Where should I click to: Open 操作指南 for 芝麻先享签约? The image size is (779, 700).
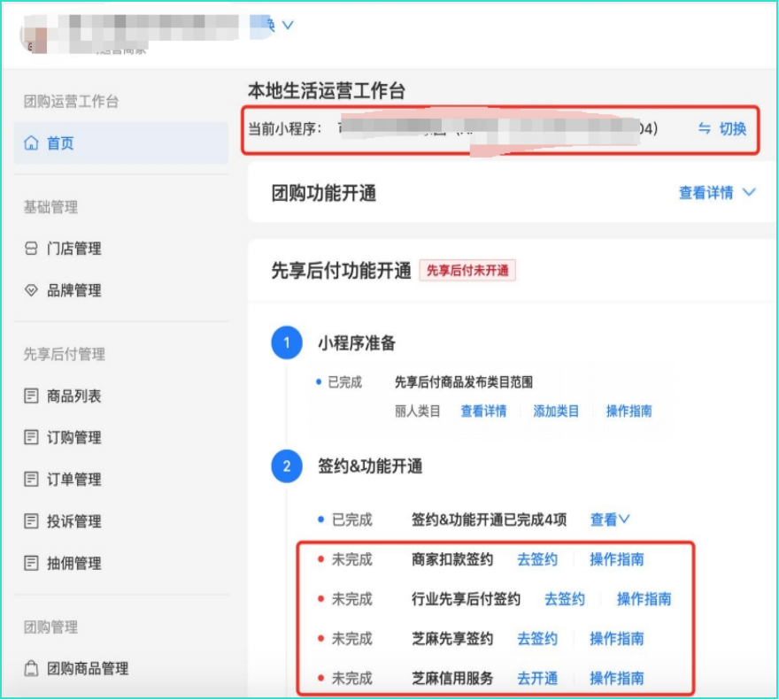pos(616,639)
